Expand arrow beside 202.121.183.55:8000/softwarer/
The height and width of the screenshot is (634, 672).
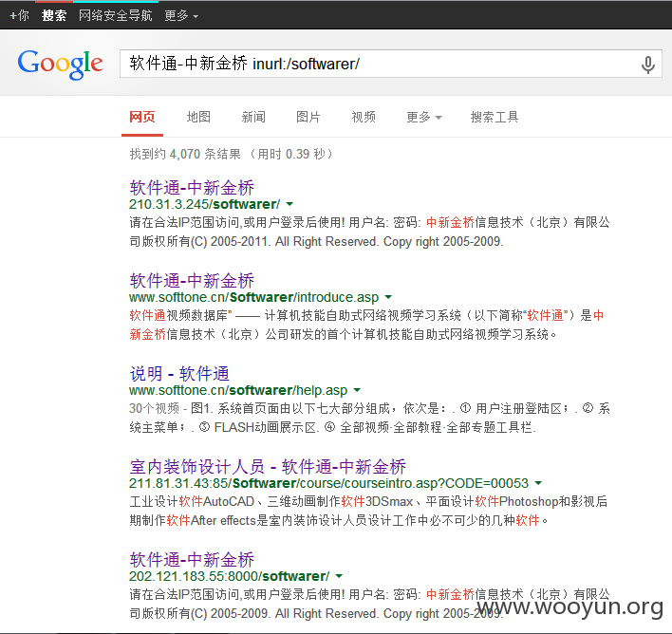(339, 576)
